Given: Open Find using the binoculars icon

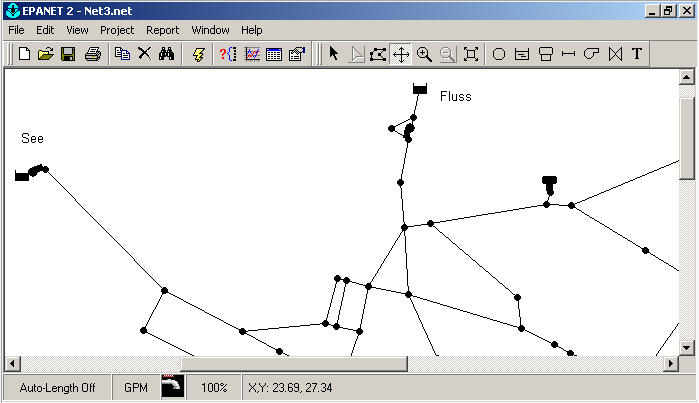Looking at the screenshot, I should [x=166, y=54].
